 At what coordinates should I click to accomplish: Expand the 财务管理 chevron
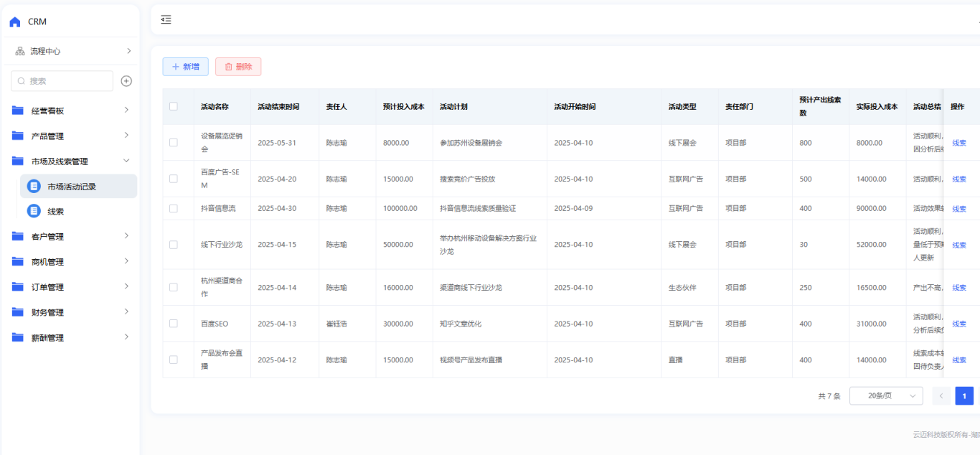126,311
